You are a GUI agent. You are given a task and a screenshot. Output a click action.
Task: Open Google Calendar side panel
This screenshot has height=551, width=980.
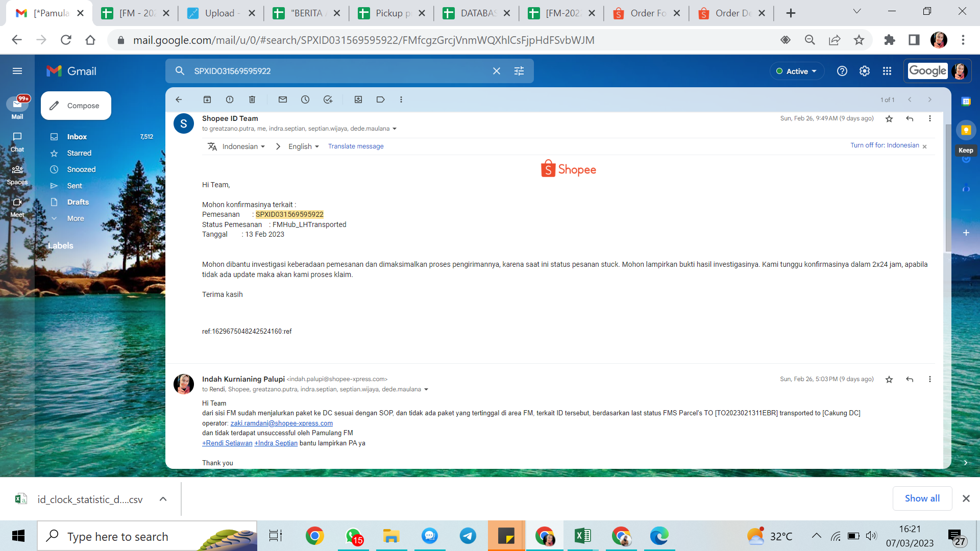pos(966,102)
